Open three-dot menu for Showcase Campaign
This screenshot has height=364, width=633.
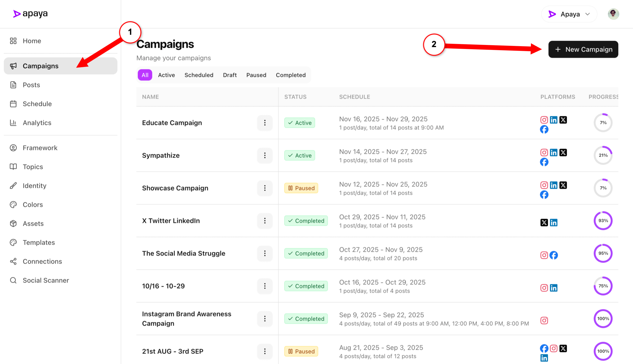point(265,188)
